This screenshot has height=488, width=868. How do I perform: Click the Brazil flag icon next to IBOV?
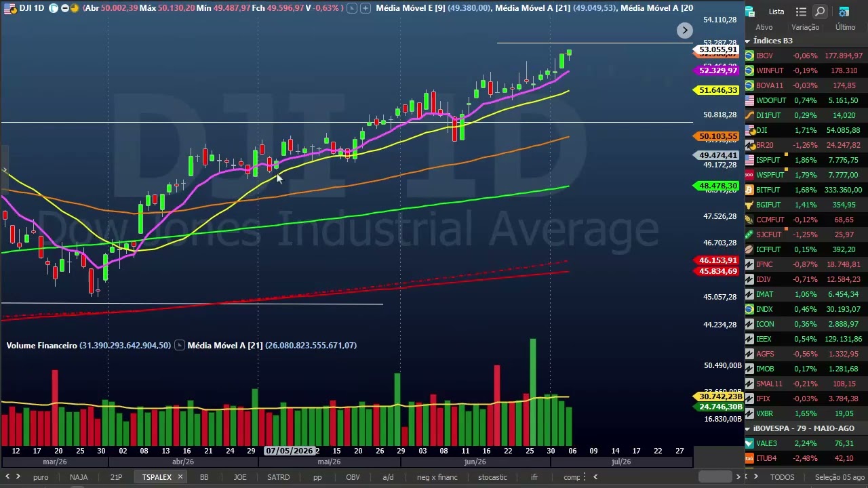tap(749, 56)
